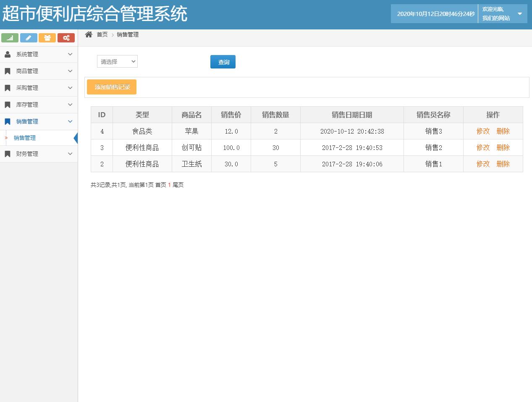Click the orange gift icon in sidebar
The height and width of the screenshot is (402, 532).
pyautogui.click(x=47, y=37)
